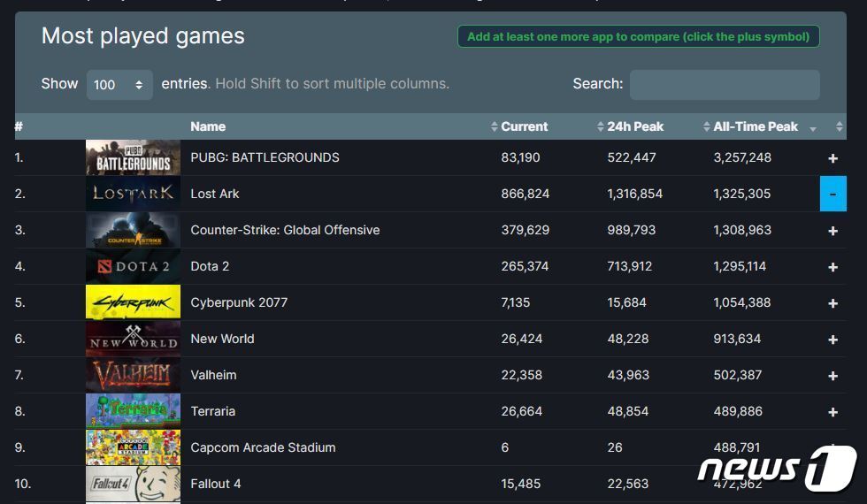Select Dota 2 all-time peak 1,295,114
Screen dimensions: 867x504
[740, 266]
